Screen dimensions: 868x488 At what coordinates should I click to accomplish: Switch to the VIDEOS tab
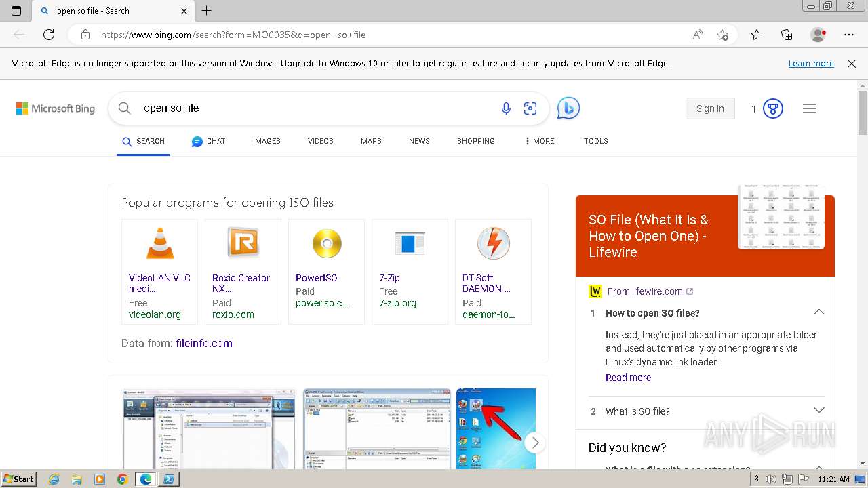(x=321, y=141)
